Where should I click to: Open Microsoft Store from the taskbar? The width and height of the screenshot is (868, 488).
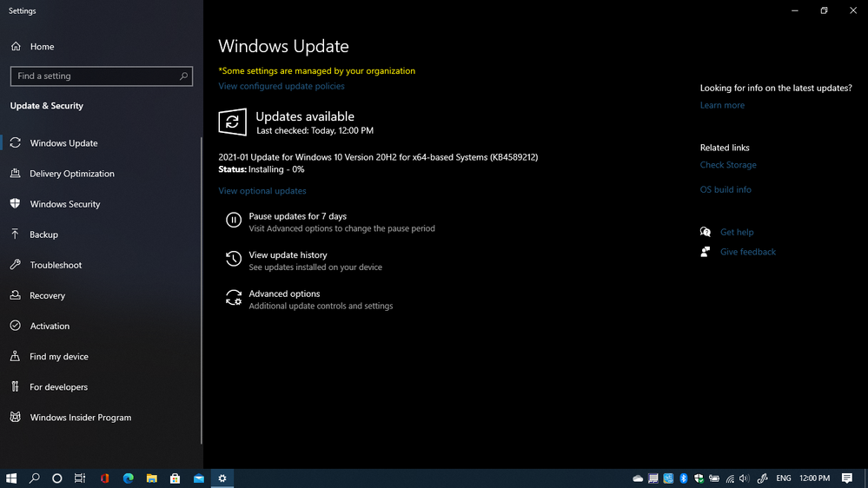[x=175, y=478]
